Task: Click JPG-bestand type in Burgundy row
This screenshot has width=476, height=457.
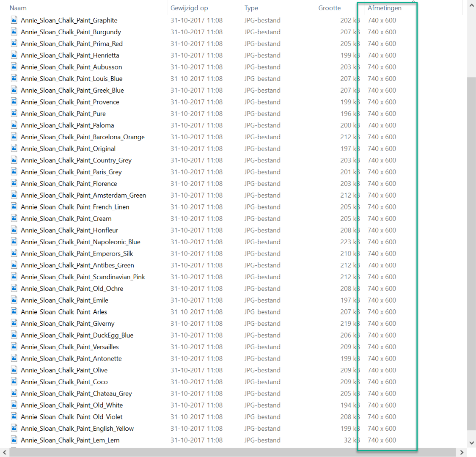Action: click(262, 32)
